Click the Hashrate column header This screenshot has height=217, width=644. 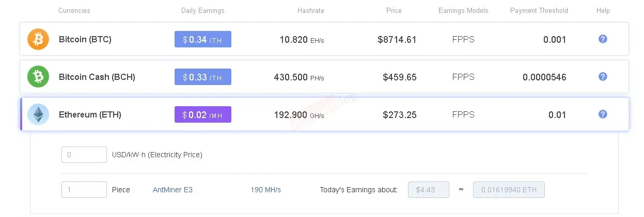311,10
